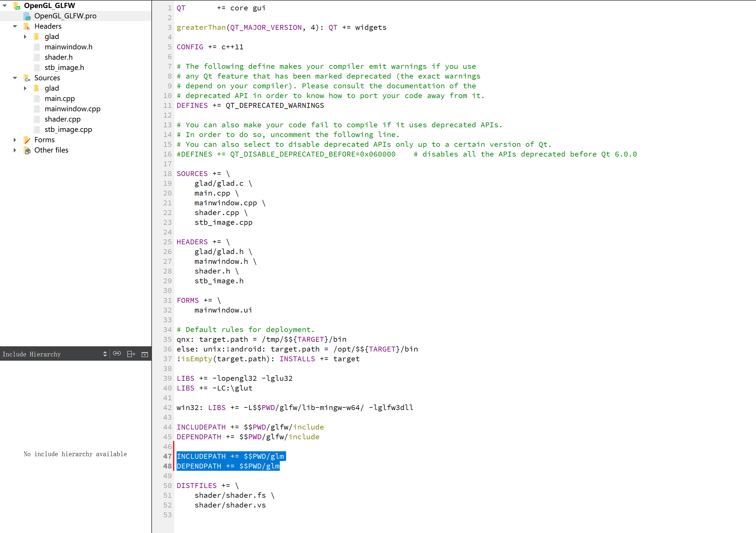The image size is (756, 533).
Task: Click the OpenGL_GLFW project Qt folder icon
Action: click(x=17, y=6)
